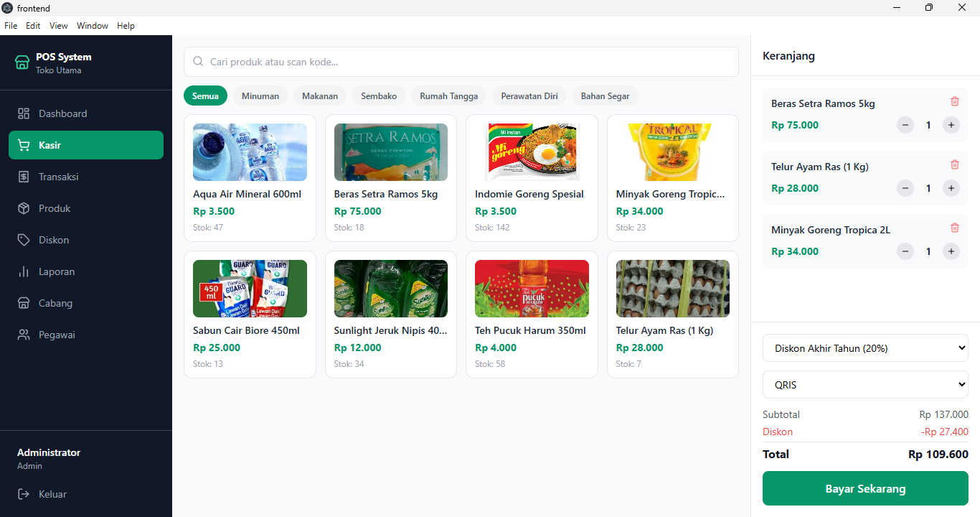Viewport: 980px width, 517px height.
Task: Click the Laporan bar chart icon
Action: [x=24, y=271]
